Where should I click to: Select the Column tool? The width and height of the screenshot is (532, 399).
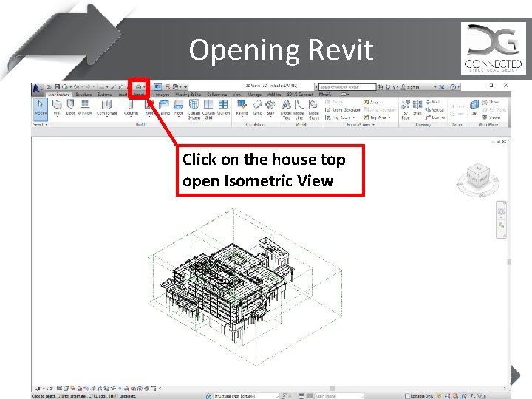131,108
